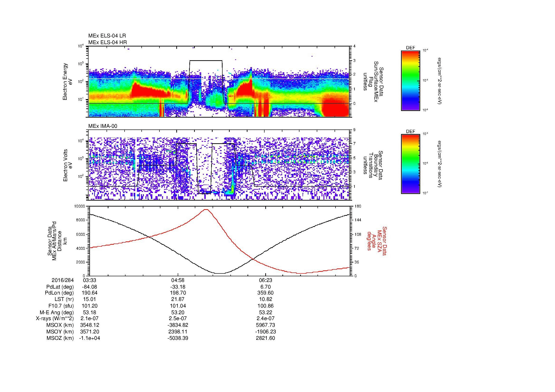
Task: Select the 'M-E Ang (deg)' row label
Action: (56, 312)
